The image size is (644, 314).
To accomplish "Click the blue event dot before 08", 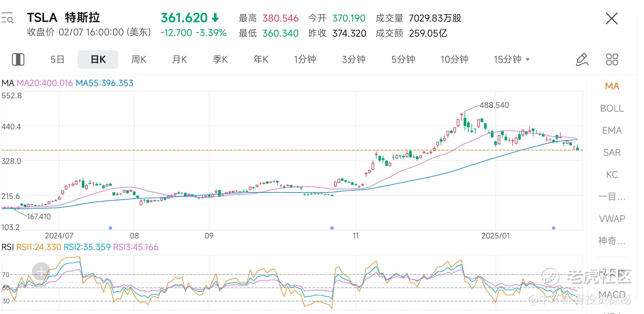I will pyautogui.click(x=110, y=228).
